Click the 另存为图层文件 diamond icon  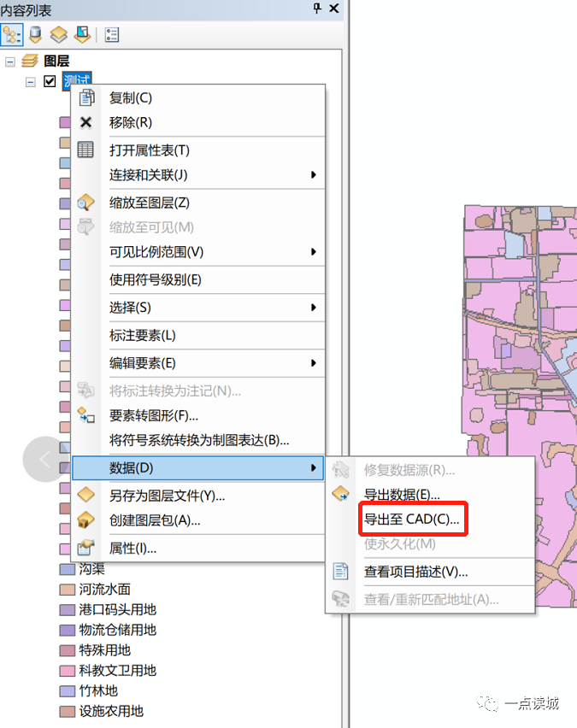tap(86, 495)
